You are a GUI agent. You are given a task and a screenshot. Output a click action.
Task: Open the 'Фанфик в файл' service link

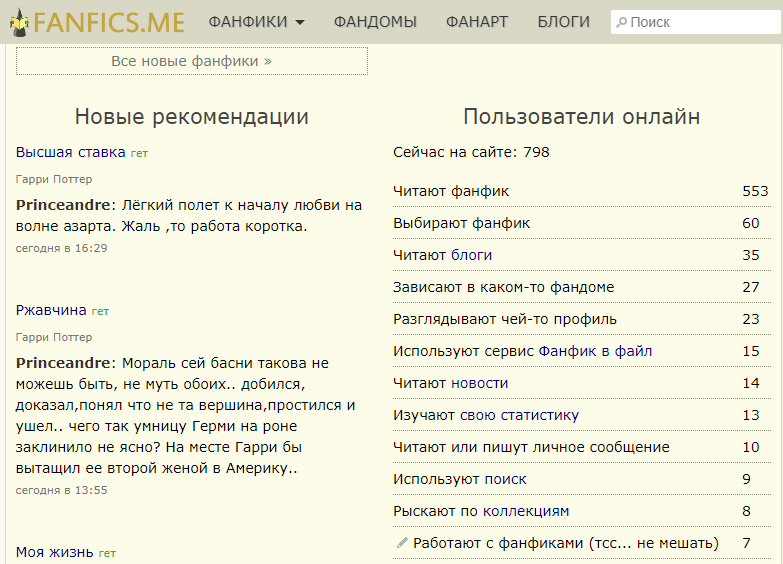(595, 351)
